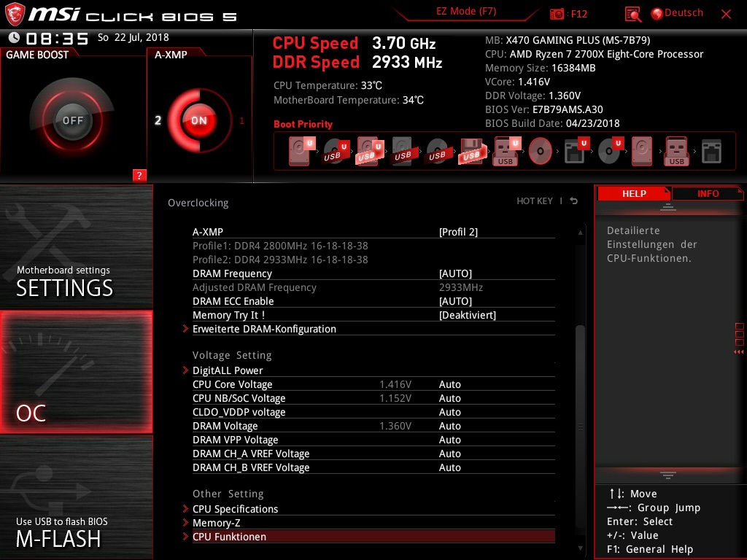
Task: Select grey non-UEFI USB hard disk icon
Action: [404, 151]
